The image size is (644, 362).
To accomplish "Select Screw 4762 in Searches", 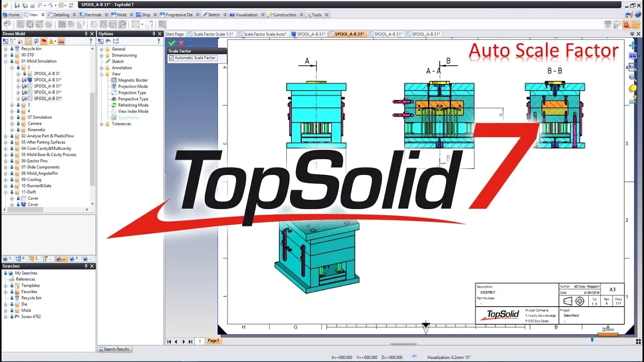I will (x=31, y=317).
